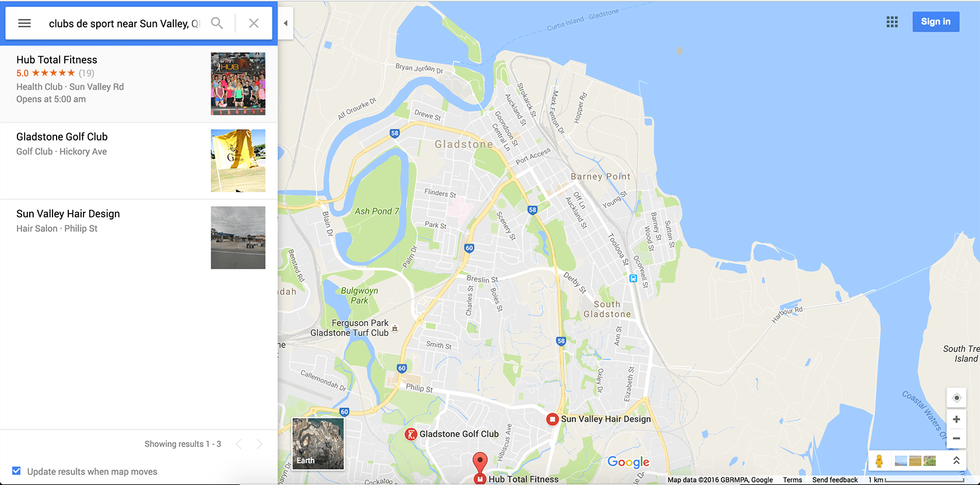This screenshot has width=980, height=485.
Task: Click the search magnifier icon
Action: point(217,23)
